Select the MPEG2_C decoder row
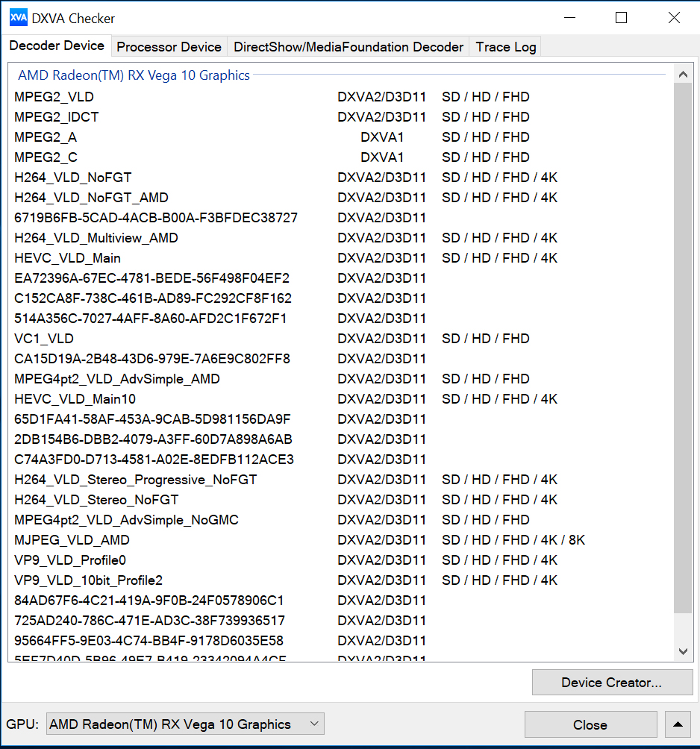 (x=340, y=157)
